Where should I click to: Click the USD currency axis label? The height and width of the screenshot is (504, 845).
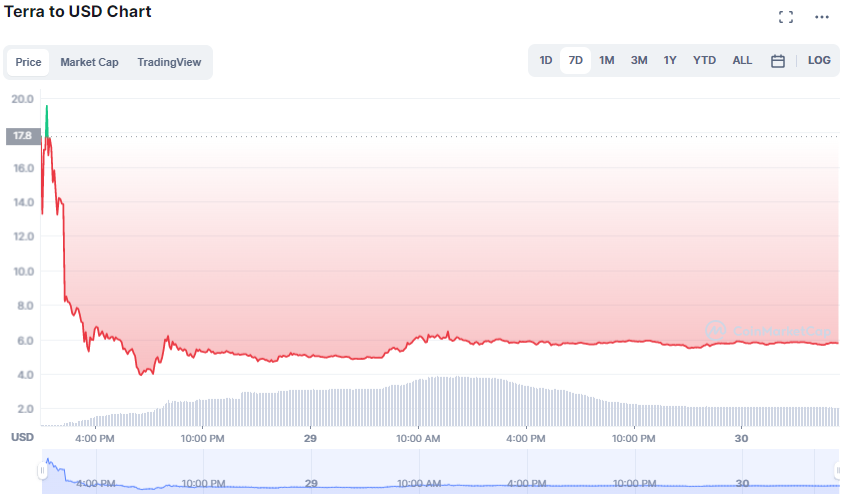(x=22, y=437)
